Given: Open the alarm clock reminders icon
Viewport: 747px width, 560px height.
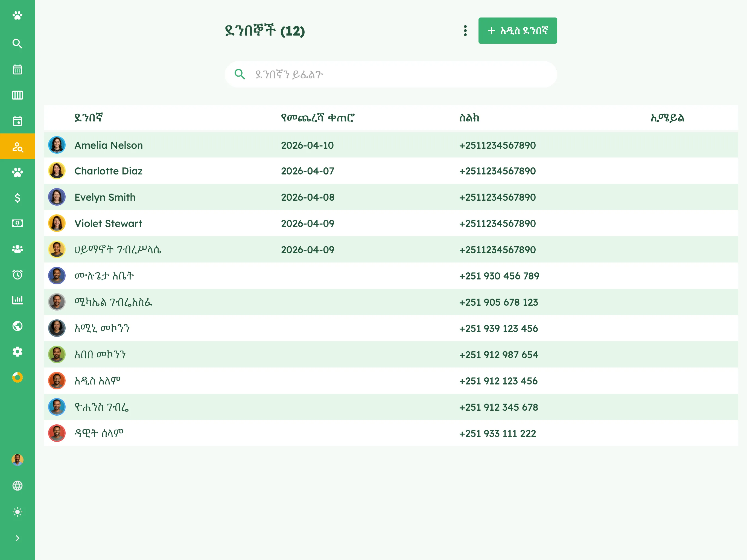Looking at the screenshot, I should [x=17, y=275].
